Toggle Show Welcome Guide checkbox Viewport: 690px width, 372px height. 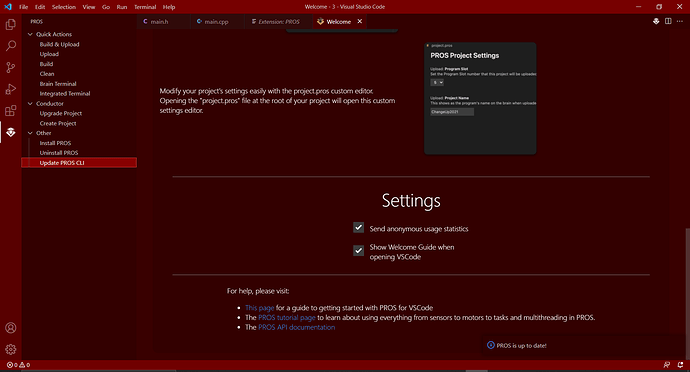tap(359, 250)
